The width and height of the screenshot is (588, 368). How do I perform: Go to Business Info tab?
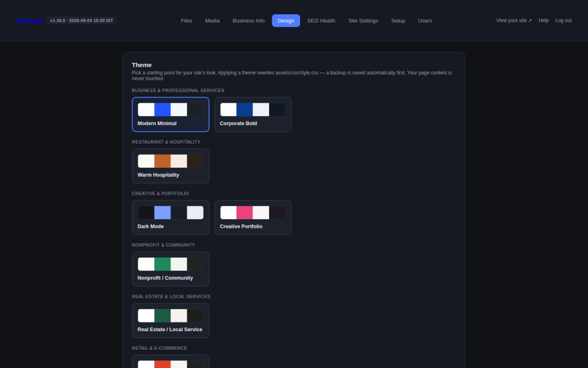coord(249,20)
